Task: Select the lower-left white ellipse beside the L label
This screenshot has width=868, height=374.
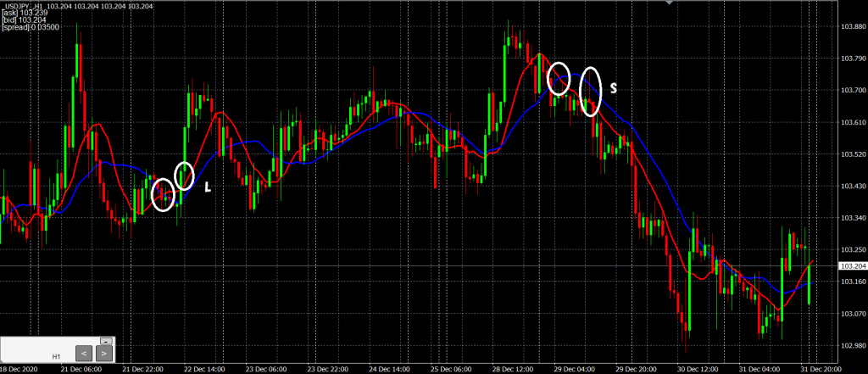Action: (163, 195)
